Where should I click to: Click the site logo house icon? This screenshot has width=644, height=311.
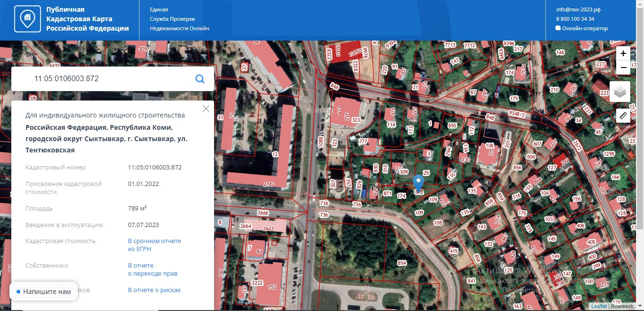point(28,19)
